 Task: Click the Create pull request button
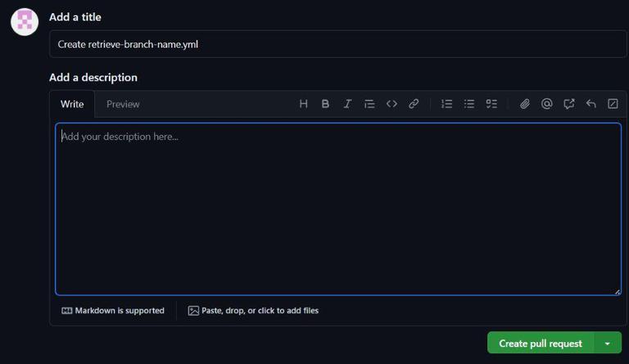[x=541, y=344]
